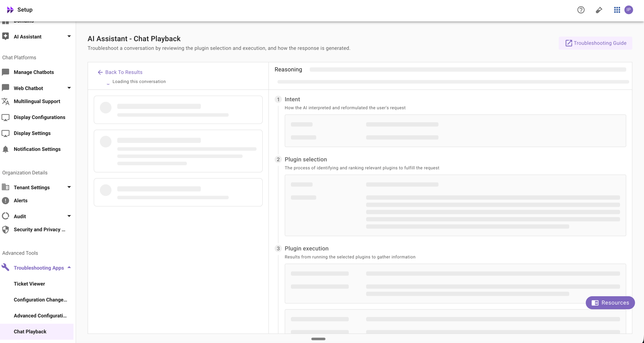Click the Audit history icon
644x343 pixels.
[x=5, y=216]
